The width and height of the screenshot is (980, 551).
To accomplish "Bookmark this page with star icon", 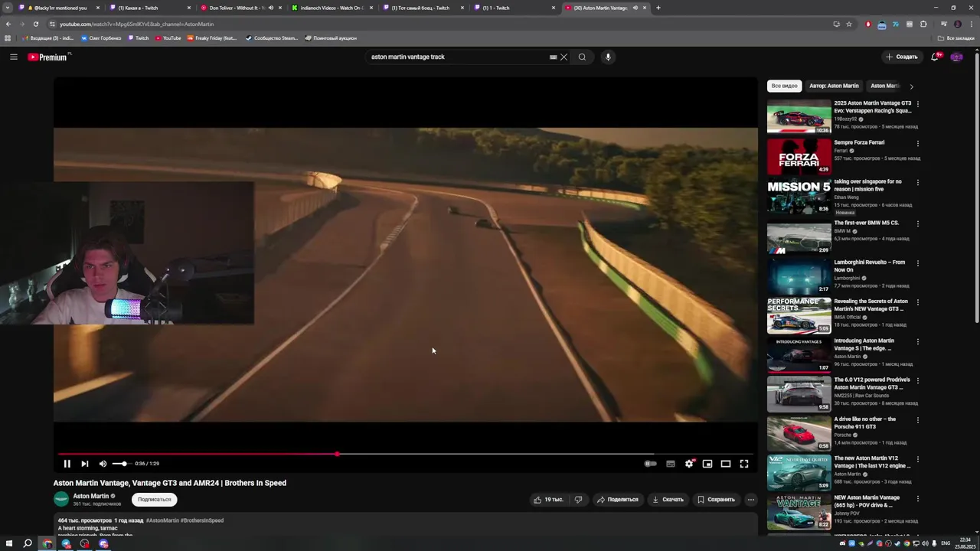I will (849, 24).
